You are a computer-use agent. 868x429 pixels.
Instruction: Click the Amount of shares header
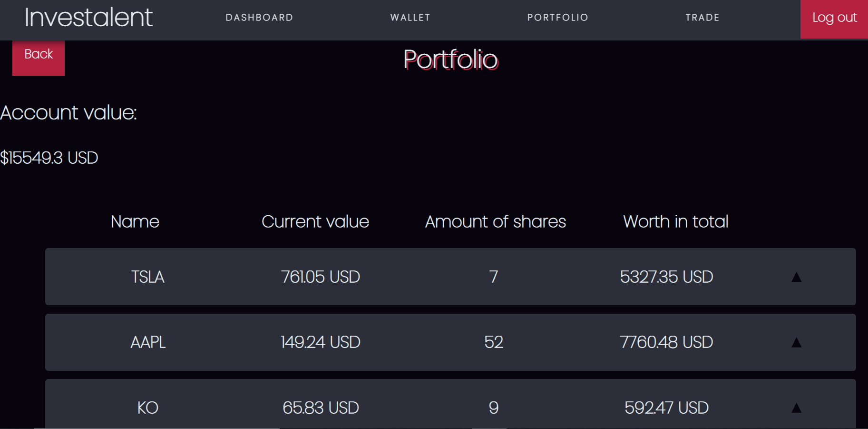pyautogui.click(x=496, y=221)
